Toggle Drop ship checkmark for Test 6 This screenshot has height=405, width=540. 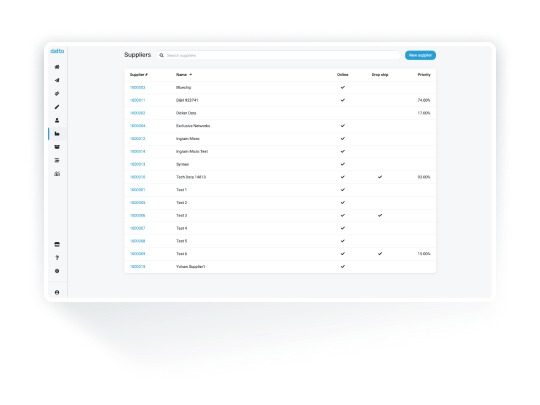point(380,254)
